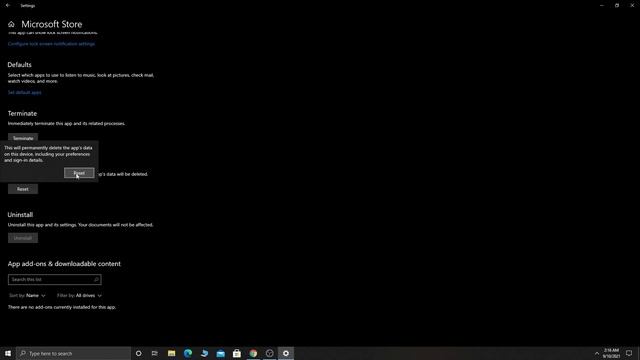Image resolution: width=640 pixels, height=360 pixels.
Task: Minimize the Settings window
Action: coord(602,6)
